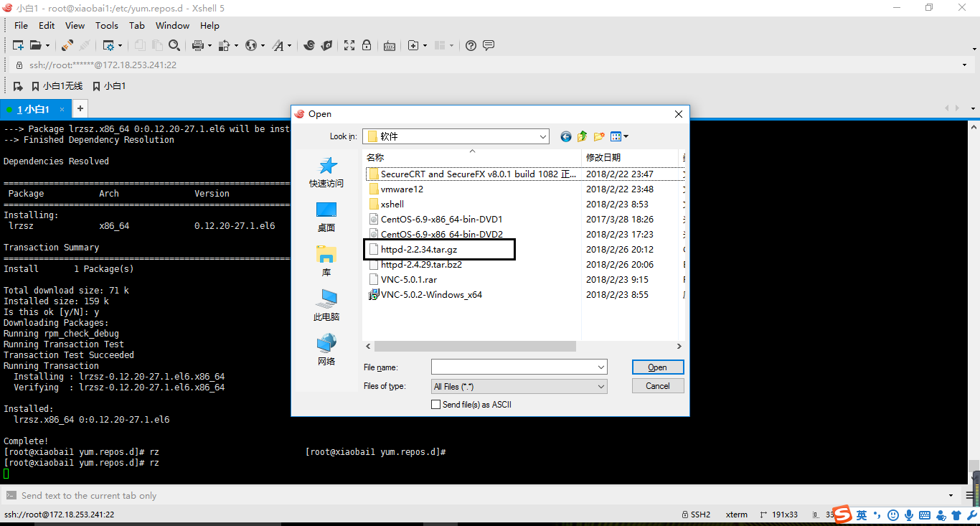The image size is (980, 526).
Task: Select the 1 小白1 session tab
Action: tap(34, 109)
